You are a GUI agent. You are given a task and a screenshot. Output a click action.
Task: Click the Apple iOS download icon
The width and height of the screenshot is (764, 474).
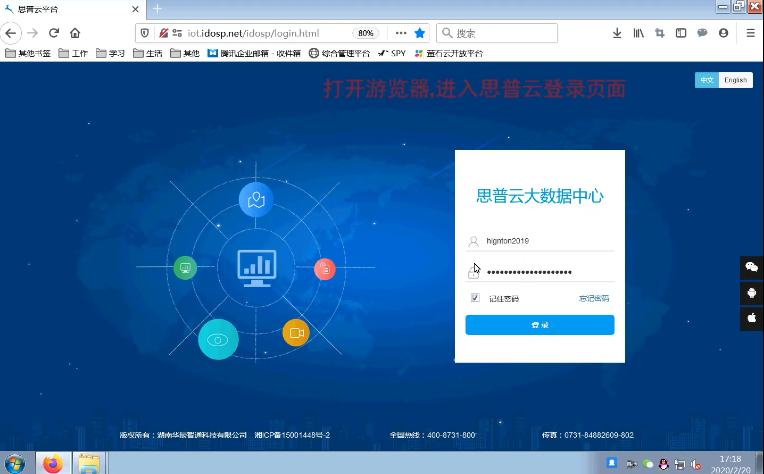tap(751, 318)
